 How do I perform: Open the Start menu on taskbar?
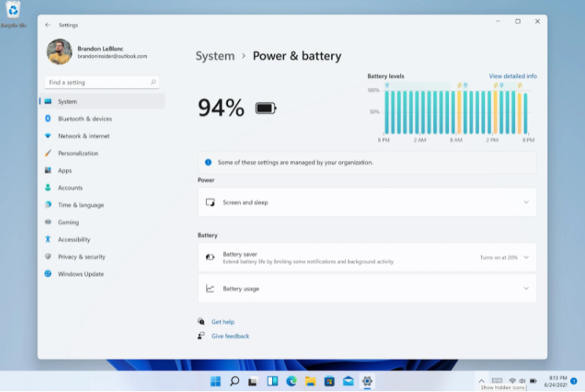click(x=215, y=381)
